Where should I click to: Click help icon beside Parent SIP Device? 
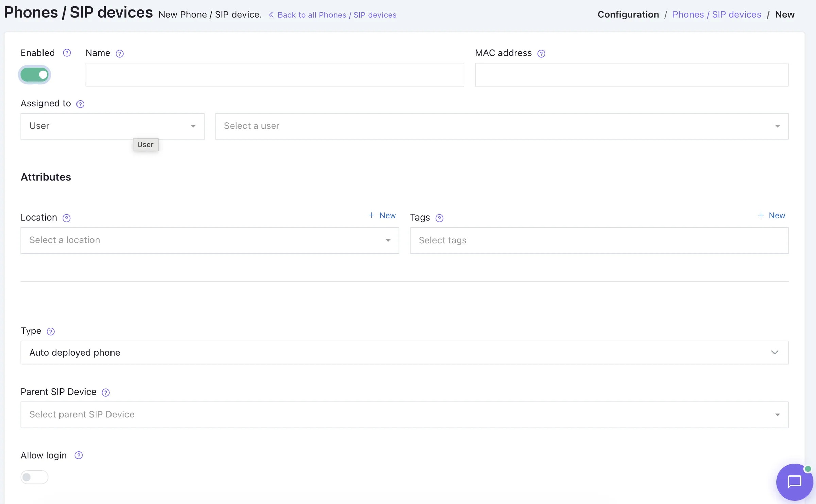[x=106, y=392]
